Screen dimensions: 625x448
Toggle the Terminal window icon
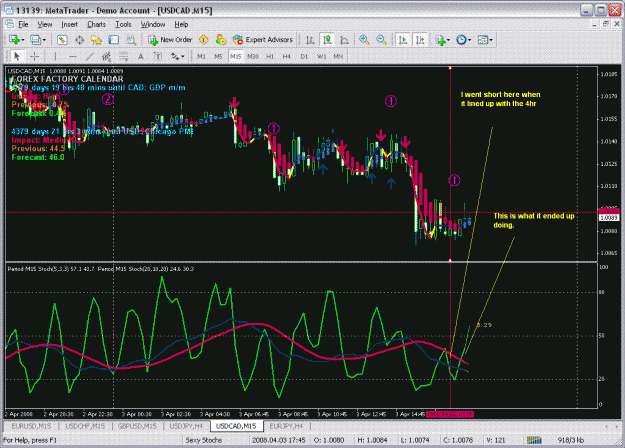click(114, 39)
